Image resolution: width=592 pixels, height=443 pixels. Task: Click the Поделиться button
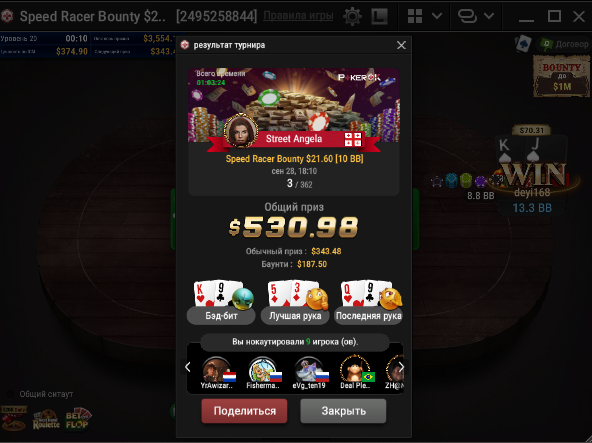(x=244, y=411)
